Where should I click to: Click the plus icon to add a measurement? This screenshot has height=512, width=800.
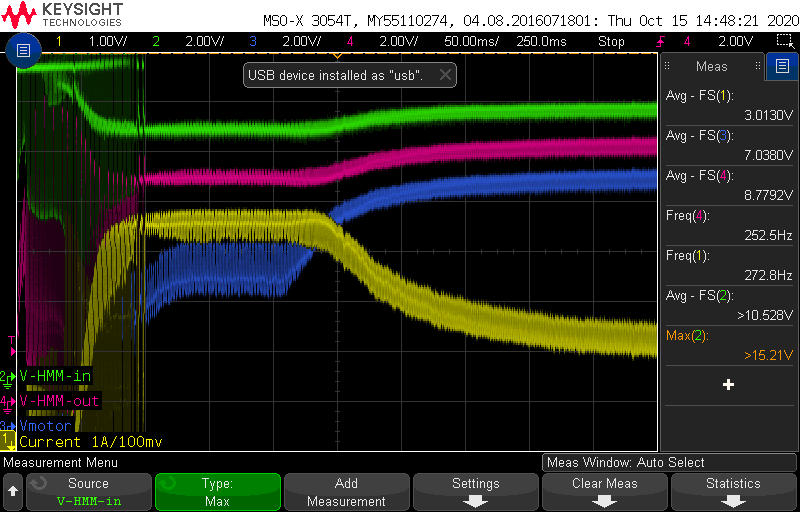point(728,384)
